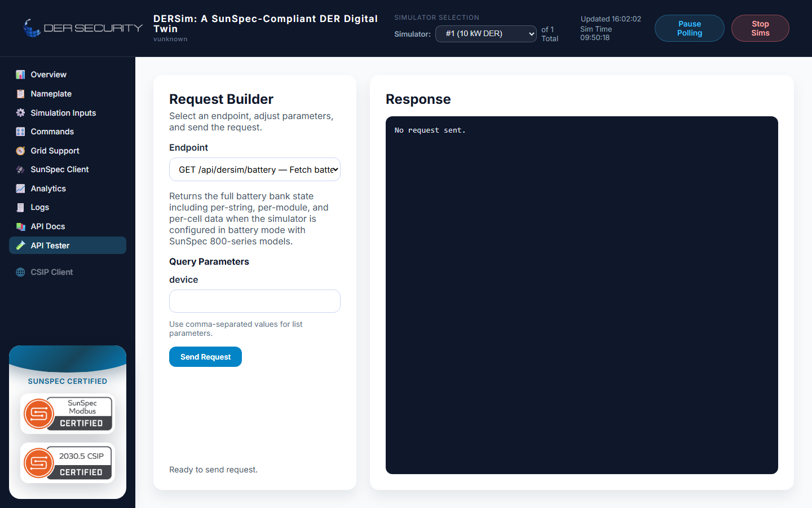Viewport: 812px width, 508px height.
Task: Click 'Ready to send request.' status text
Action: click(213, 470)
